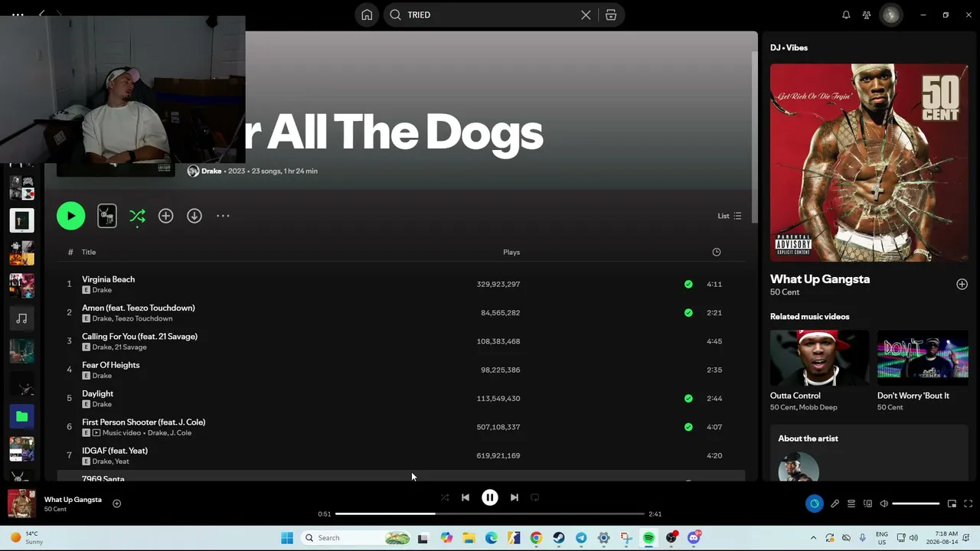Open the Don't Worry 'Bout It video

coord(923,357)
